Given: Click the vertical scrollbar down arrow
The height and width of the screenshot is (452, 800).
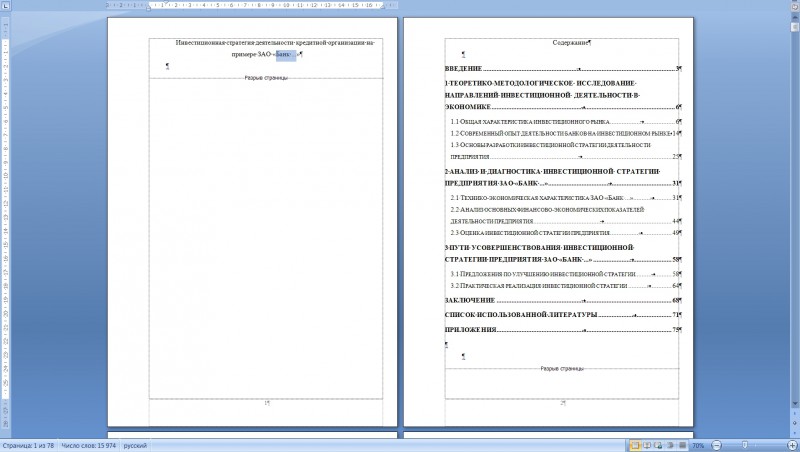Looking at the screenshot, I should tap(795, 404).
